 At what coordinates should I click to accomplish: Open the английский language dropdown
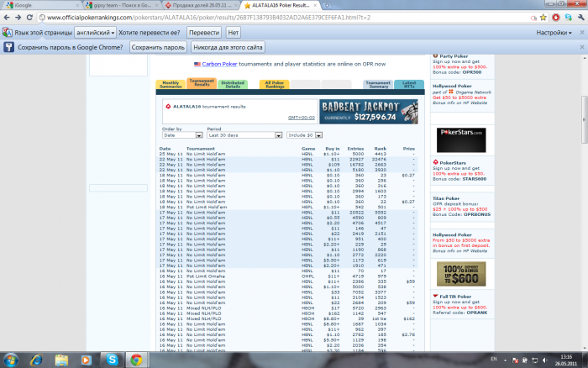(95, 33)
